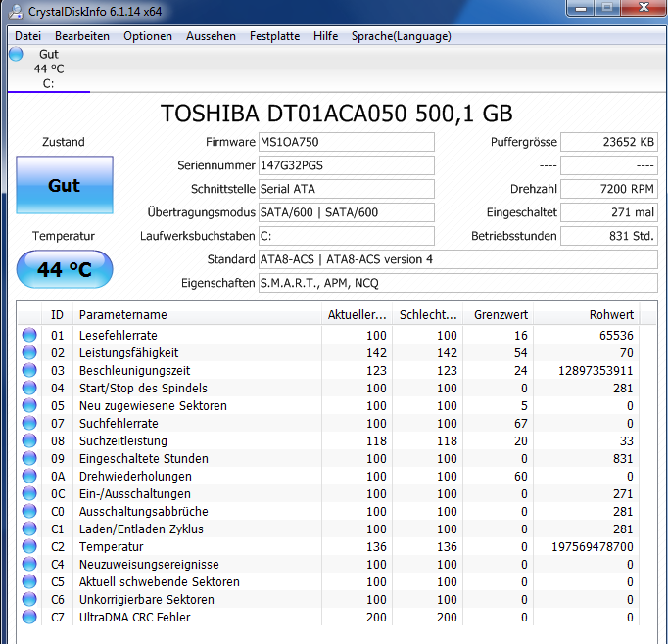This screenshot has width=668, height=644.
Task: Click the Parametername column header
Action: (197, 315)
